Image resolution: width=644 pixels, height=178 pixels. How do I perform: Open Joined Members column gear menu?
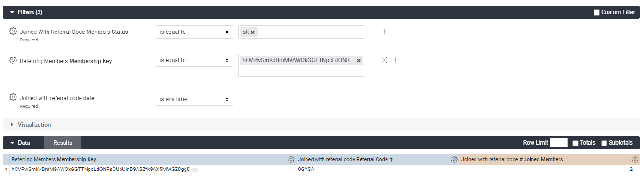pyautogui.click(x=635, y=160)
